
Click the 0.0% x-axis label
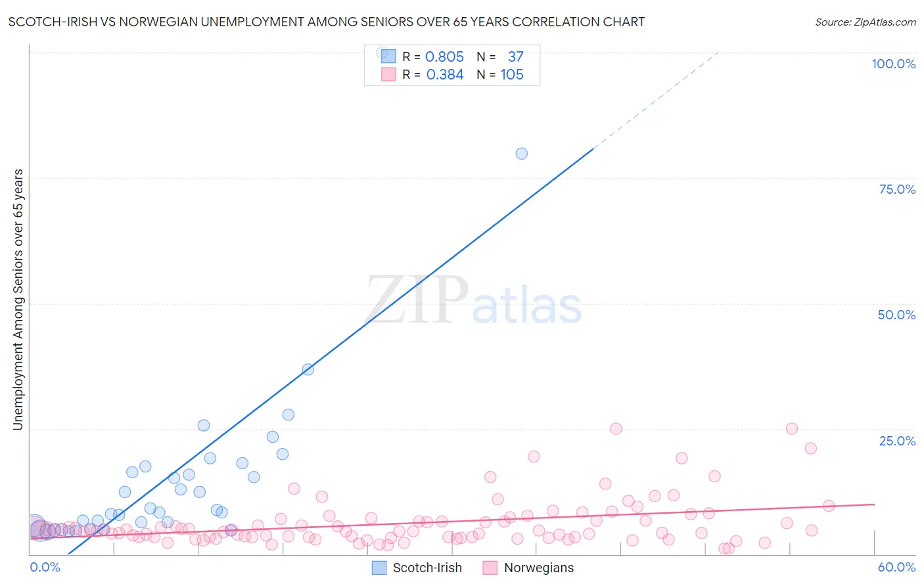(x=45, y=567)
